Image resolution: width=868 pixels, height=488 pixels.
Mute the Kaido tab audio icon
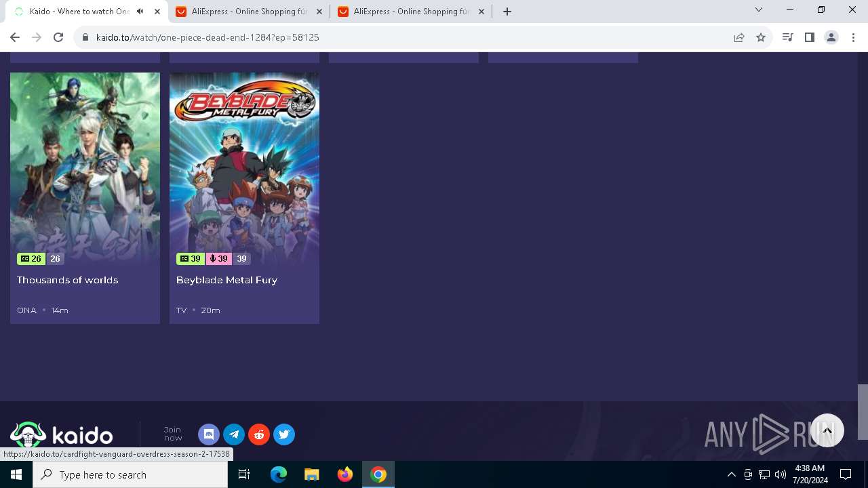click(x=140, y=12)
